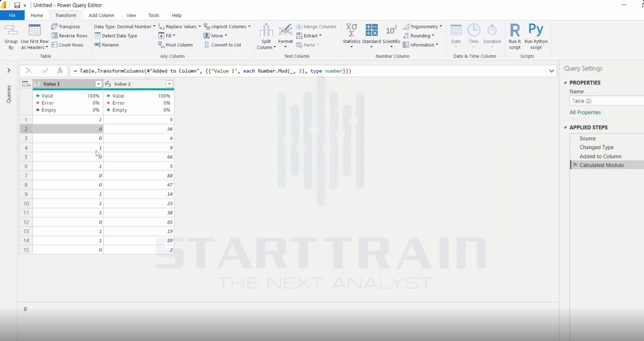The image size is (644, 341).
Task: Delete the Calculated Modulo step
Action: pos(575,165)
